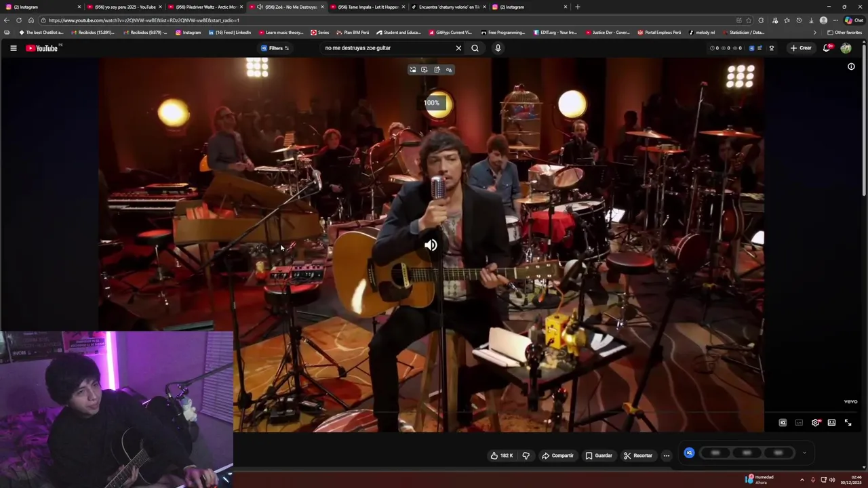Click the IQ icon in player controls

783,423
